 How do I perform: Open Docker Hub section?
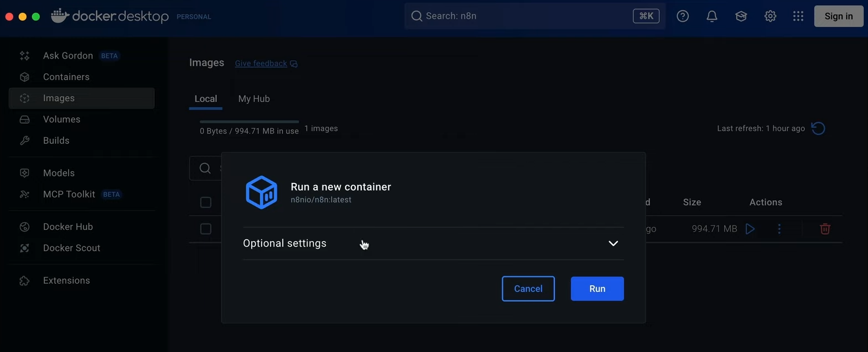pyautogui.click(x=82, y=227)
